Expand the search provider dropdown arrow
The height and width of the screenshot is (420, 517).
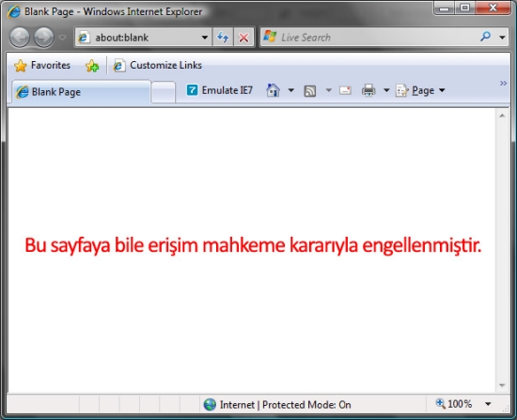tap(502, 38)
